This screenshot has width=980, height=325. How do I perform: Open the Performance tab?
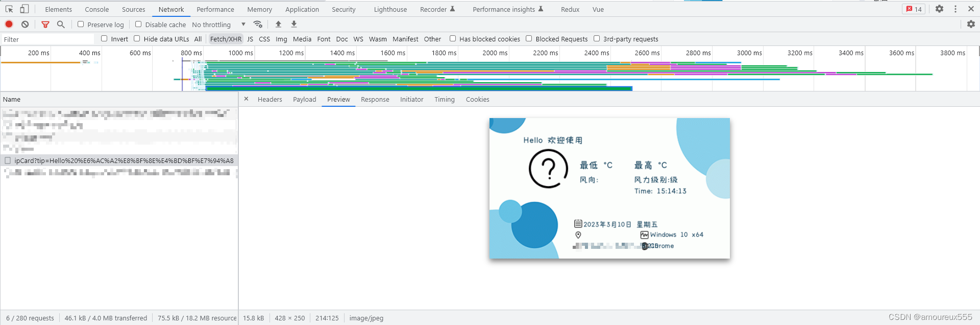[x=215, y=9]
